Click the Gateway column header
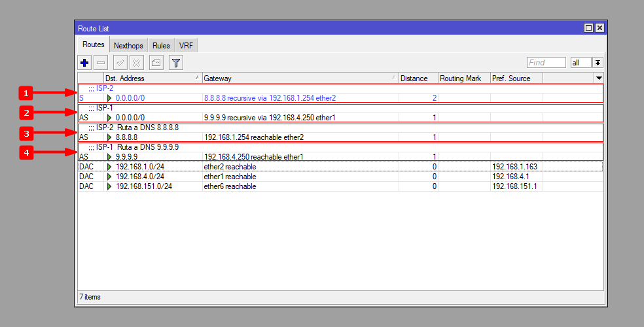 click(x=300, y=78)
